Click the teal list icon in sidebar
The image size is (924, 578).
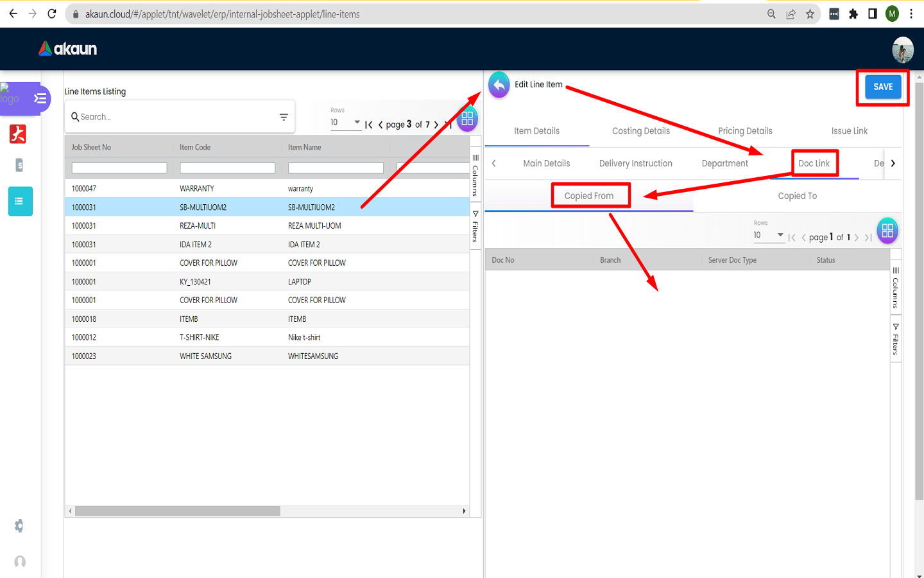[x=20, y=202]
